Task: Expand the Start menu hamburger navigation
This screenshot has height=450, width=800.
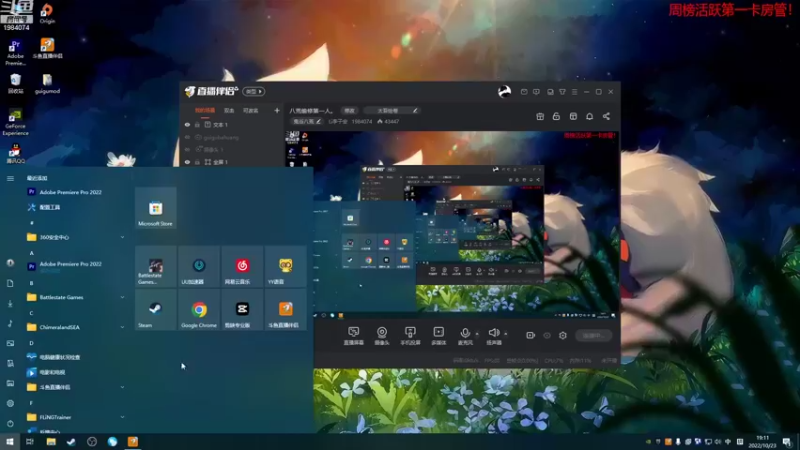Action: 10,178
